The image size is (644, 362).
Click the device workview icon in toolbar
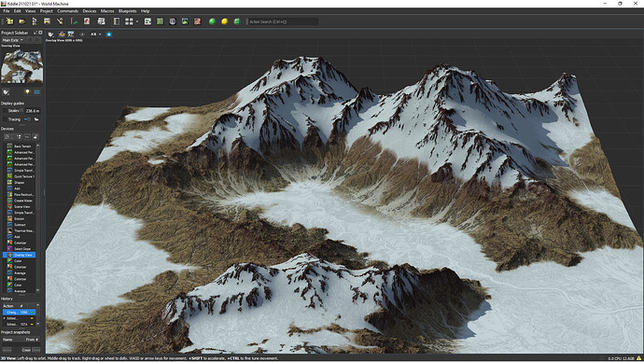pos(147,21)
